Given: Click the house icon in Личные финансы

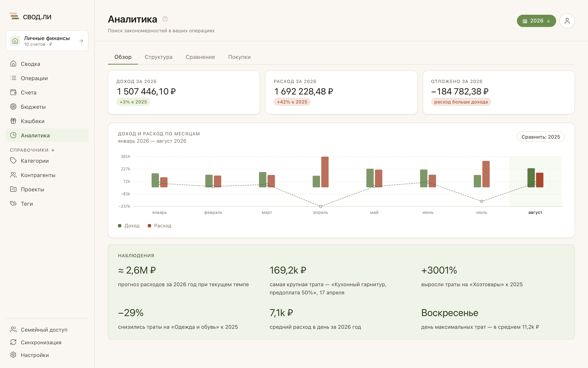Looking at the screenshot, I should [x=15, y=41].
